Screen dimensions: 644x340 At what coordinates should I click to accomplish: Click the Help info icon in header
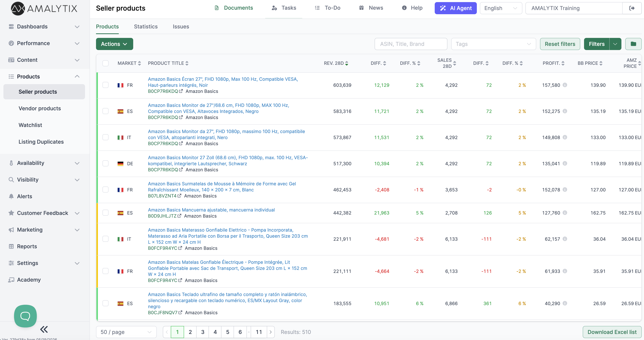coord(404,8)
